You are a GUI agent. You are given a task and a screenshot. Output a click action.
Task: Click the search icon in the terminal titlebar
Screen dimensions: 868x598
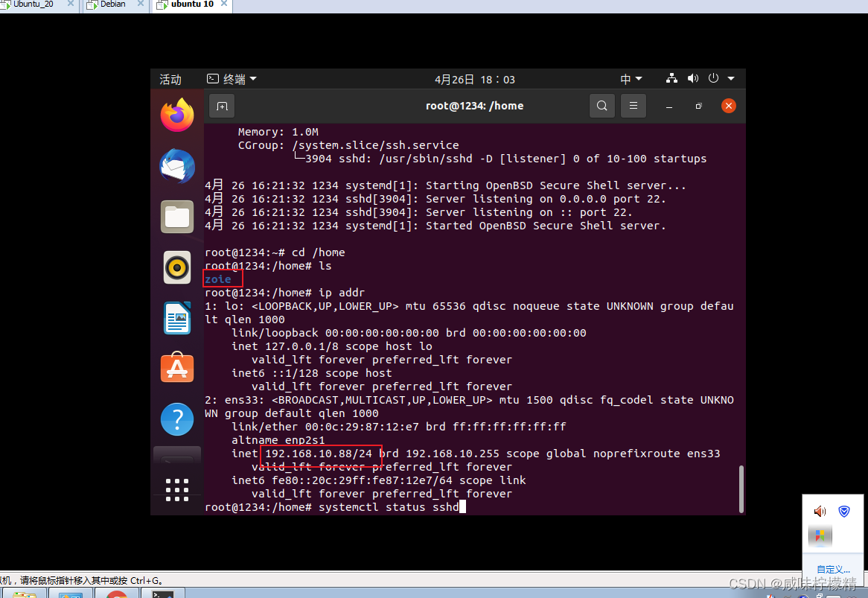[601, 106]
